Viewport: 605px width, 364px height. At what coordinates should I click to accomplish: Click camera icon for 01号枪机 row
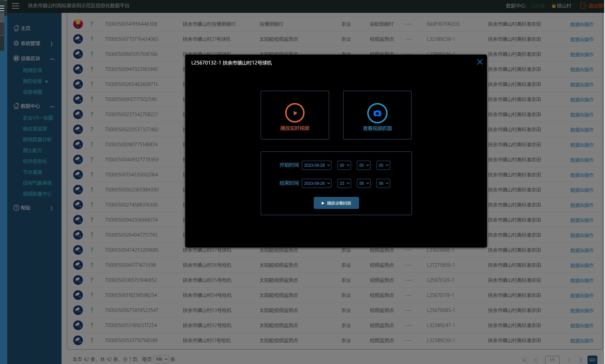click(x=78, y=340)
